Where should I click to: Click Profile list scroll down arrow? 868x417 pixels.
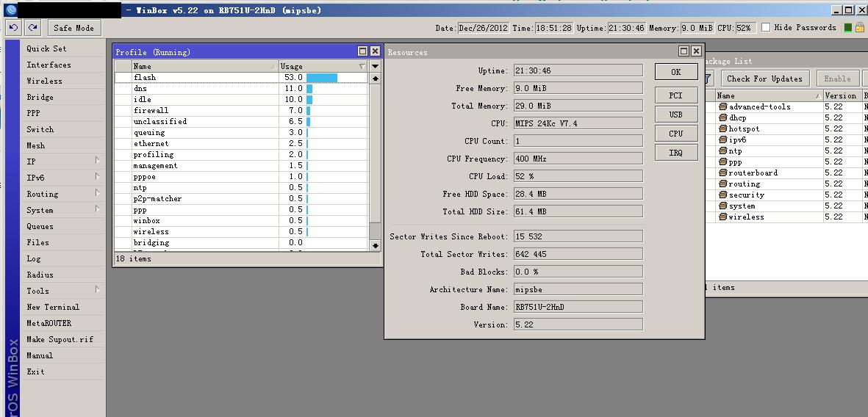coord(375,245)
